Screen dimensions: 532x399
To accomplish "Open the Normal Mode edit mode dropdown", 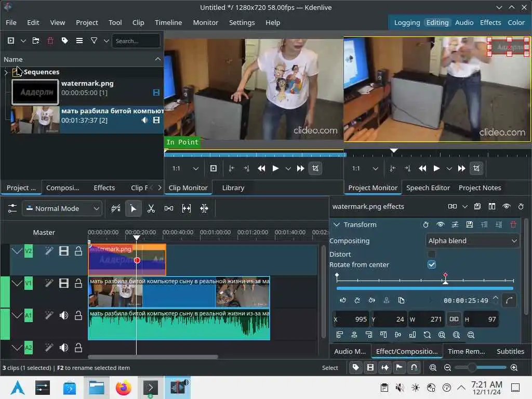I will 62,208.
